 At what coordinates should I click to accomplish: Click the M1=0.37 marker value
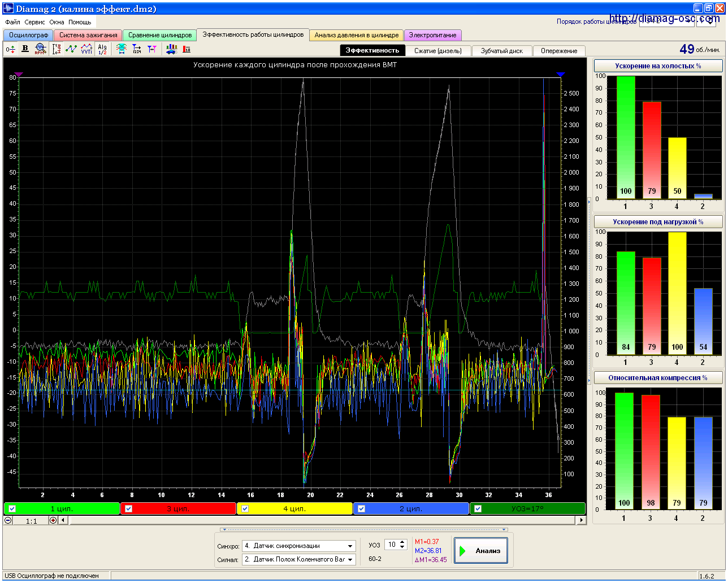(427, 542)
